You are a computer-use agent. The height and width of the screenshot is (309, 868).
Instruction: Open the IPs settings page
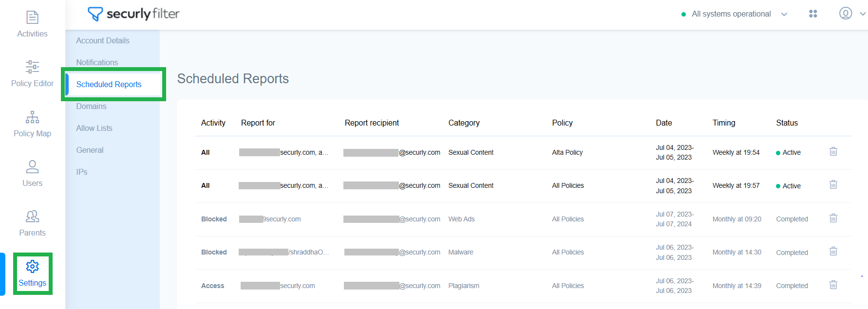(x=82, y=172)
